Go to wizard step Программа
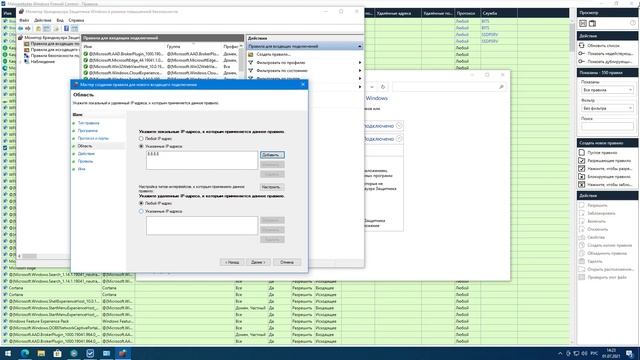The width and height of the screenshot is (640, 360). click(x=88, y=131)
